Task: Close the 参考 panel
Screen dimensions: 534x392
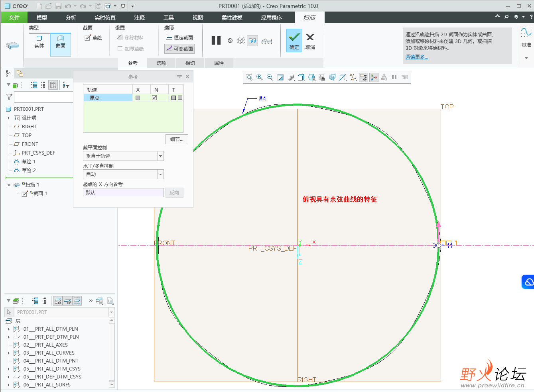Action: pos(187,76)
